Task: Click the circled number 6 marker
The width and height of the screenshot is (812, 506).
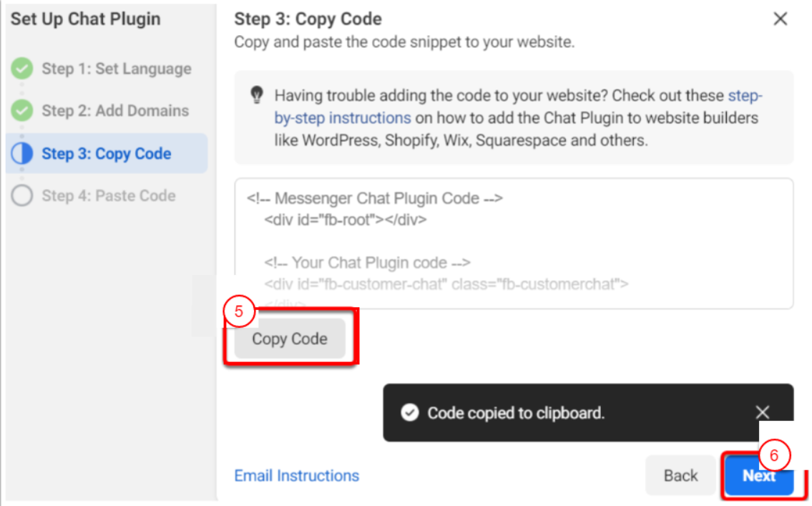Action: coord(773,454)
